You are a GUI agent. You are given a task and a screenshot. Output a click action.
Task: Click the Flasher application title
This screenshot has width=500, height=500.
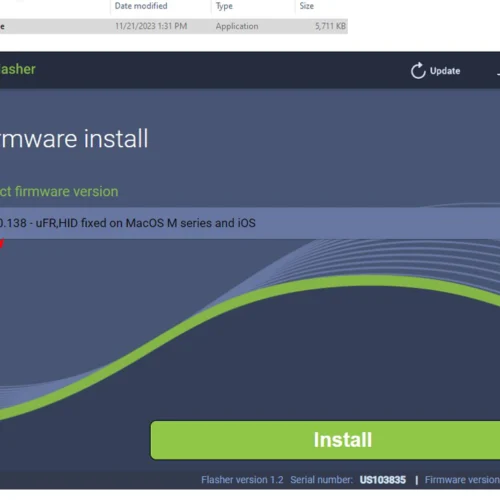coord(18,69)
